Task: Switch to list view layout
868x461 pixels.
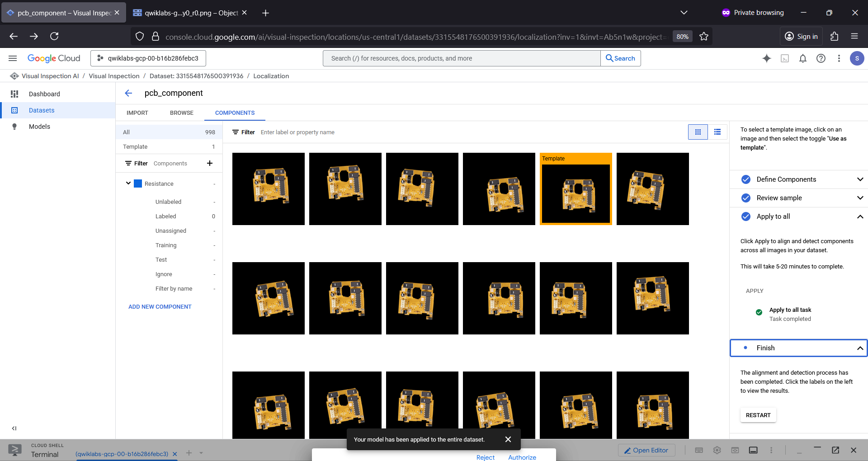Action: pos(717,132)
